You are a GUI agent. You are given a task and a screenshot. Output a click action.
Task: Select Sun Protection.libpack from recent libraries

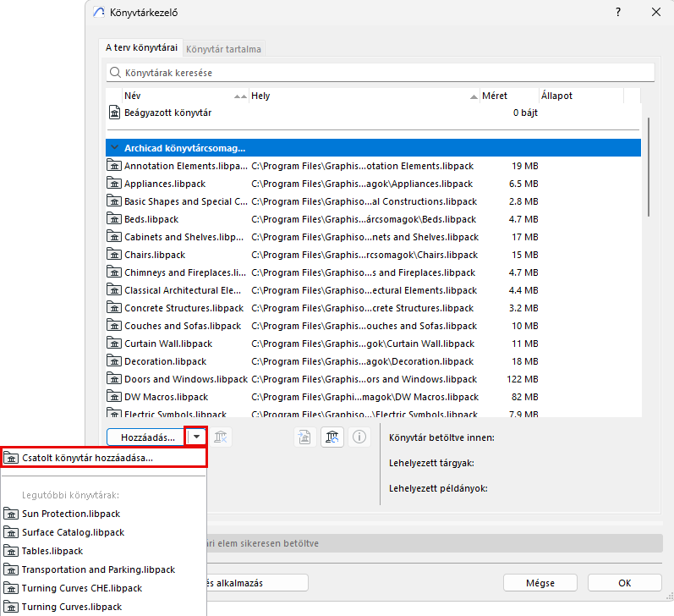coord(71,514)
